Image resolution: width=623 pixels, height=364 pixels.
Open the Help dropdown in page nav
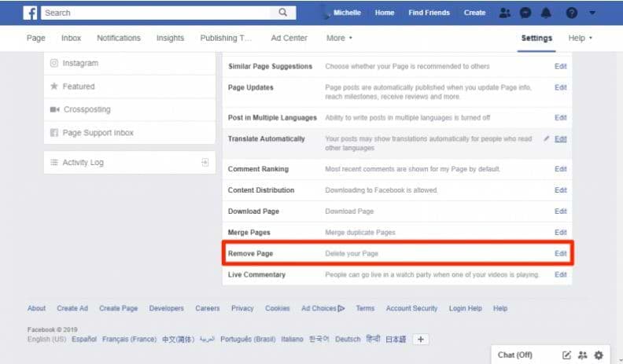[580, 38]
